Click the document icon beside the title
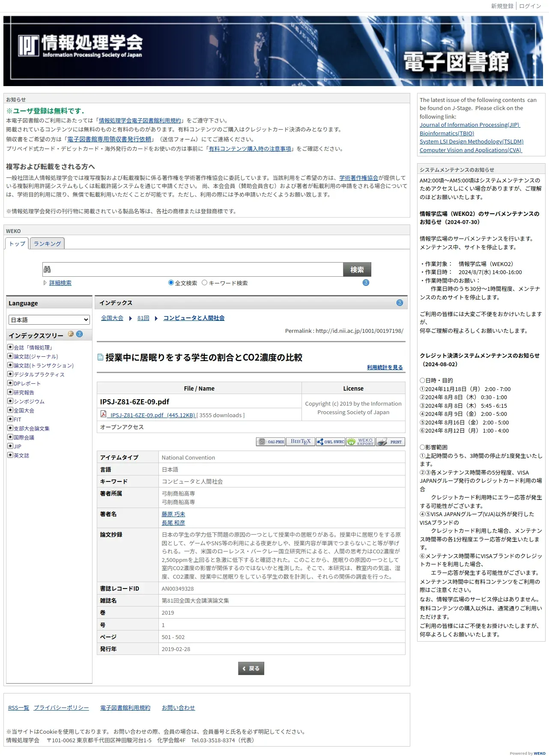549x756 pixels. [101, 357]
